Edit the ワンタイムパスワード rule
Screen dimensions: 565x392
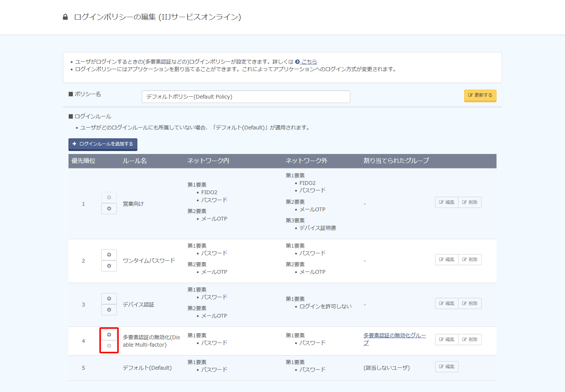(x=447, y=260)
